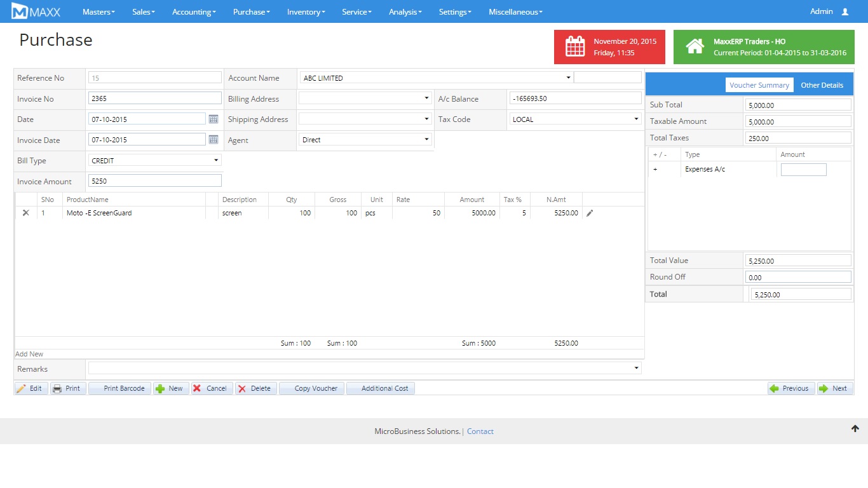Click the scroll-to-top arrow in footer

coord(855,429)
